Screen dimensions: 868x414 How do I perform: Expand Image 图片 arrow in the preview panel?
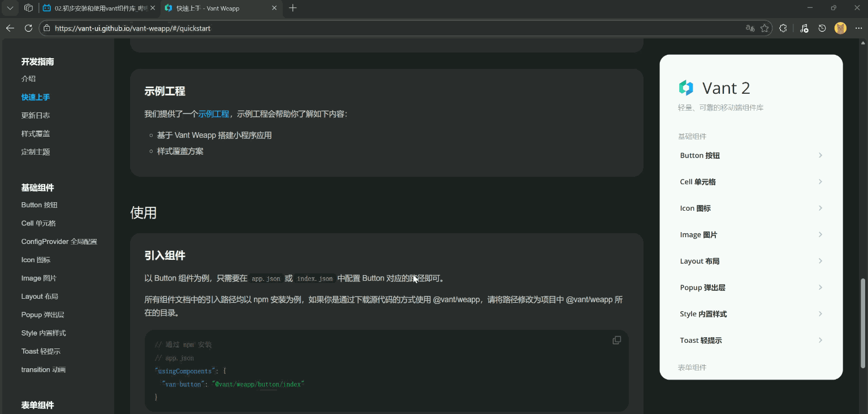821,234
